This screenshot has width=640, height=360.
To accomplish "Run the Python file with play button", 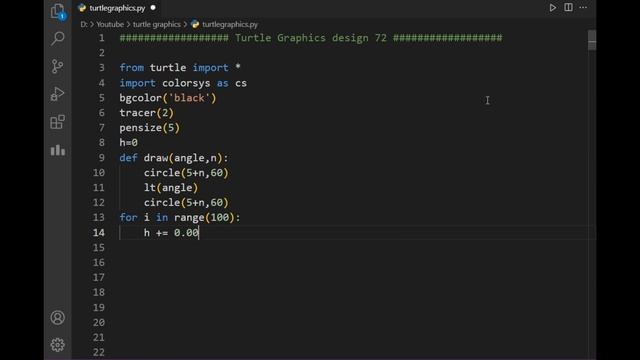I will (x=553, y=8).
